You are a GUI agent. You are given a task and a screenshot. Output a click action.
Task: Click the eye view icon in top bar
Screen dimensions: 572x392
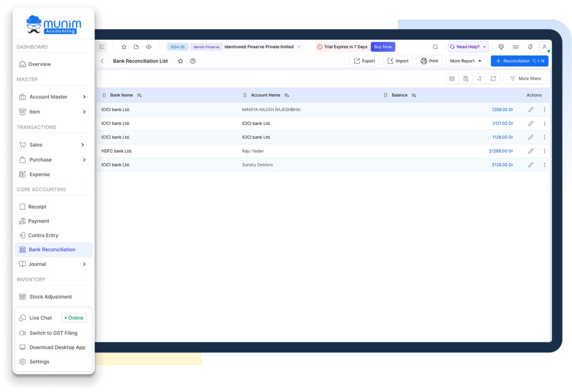[149, 47]
